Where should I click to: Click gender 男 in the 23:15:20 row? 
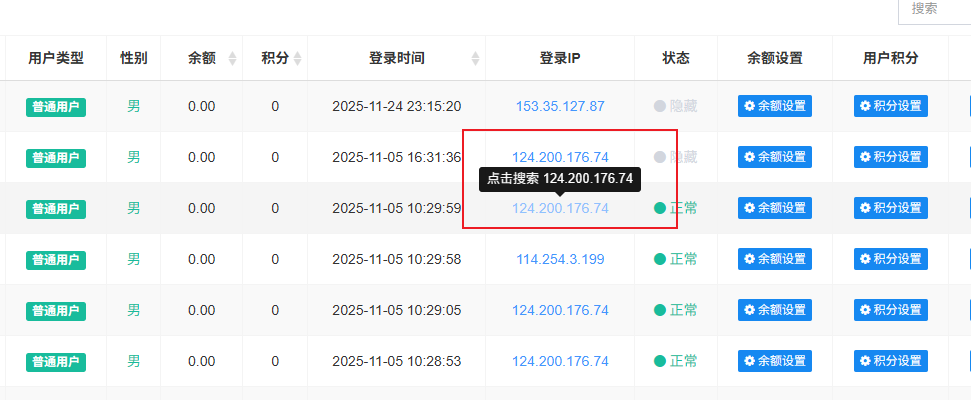coord(134,106)
